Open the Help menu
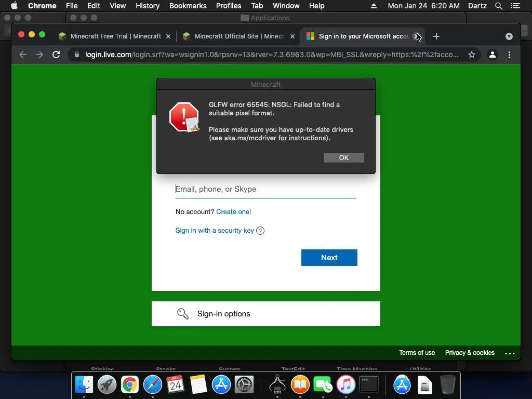Screen dimensions: 532x399 click(316, 6)
